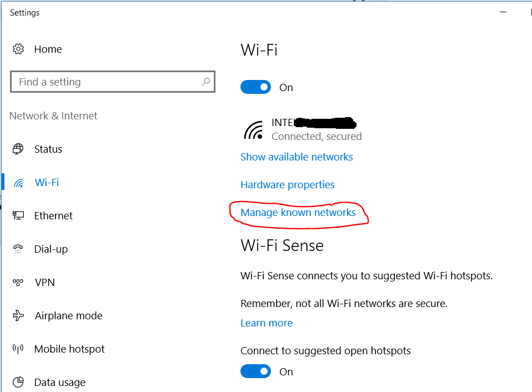This screenshot has height=392, width=532.
Task: Click the Find a setting search box
Action: coord(106,82)
